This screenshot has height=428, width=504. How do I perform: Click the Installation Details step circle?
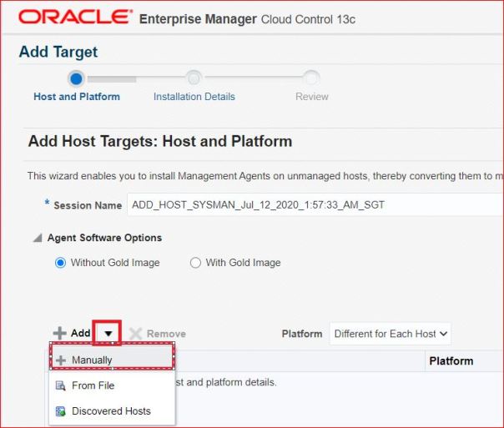pyautogui.click(x=194, y=78)
